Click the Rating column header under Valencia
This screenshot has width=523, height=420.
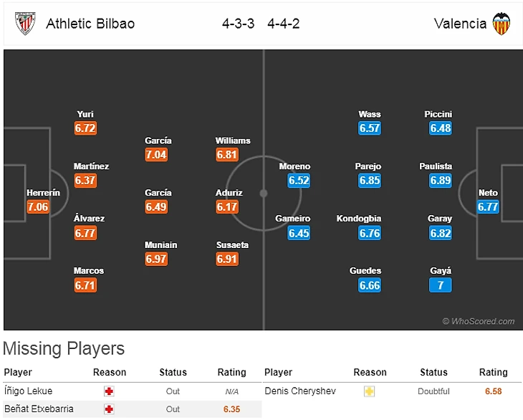494,372
